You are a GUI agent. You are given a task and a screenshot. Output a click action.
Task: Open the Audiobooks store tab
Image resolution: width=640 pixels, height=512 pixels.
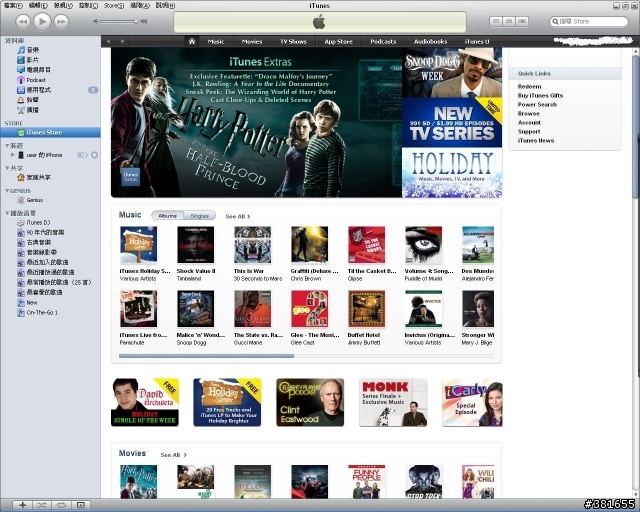431,41
